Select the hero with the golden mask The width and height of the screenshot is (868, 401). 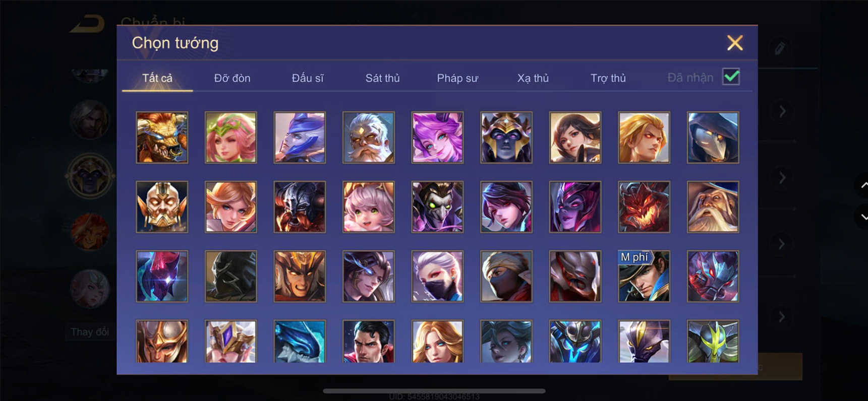(162, 207)
